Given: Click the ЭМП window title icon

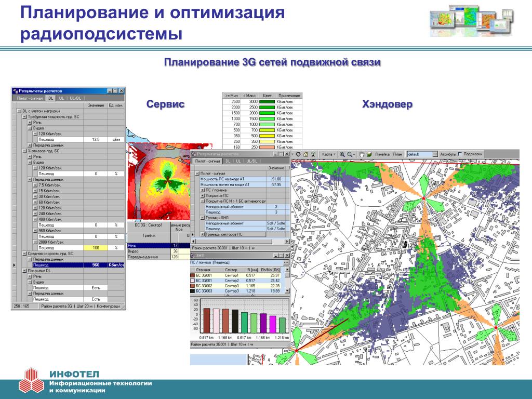Looking at the screenshot, I should 193,255.
